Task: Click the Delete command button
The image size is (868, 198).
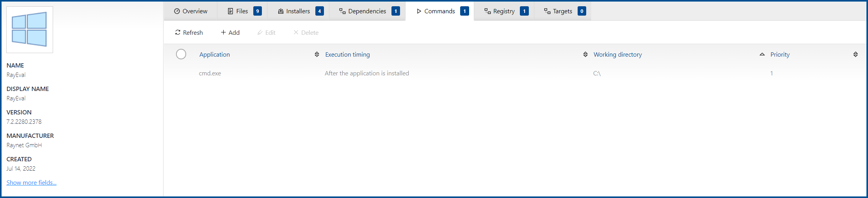Action: click(306, 32)
